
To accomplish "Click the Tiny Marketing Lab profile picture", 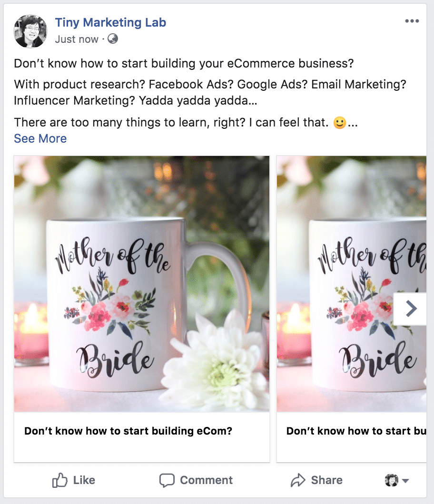I will tap(30, 31).
